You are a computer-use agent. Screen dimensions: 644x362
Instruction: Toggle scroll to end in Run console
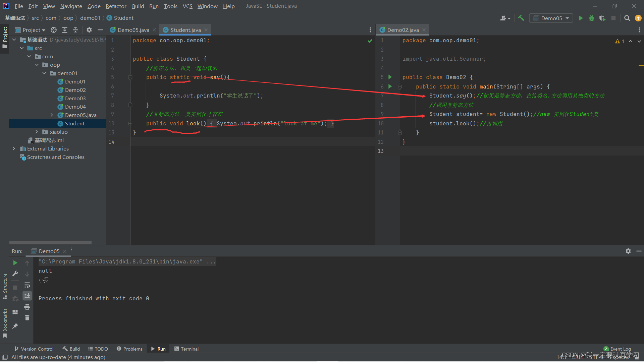coord(27,296)
